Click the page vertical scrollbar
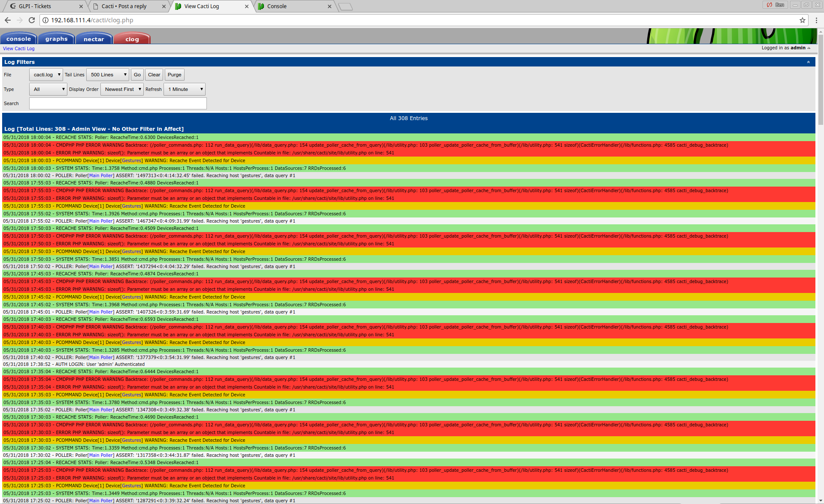This screenshot has height=504, width=824. click(x=821, y=80)
